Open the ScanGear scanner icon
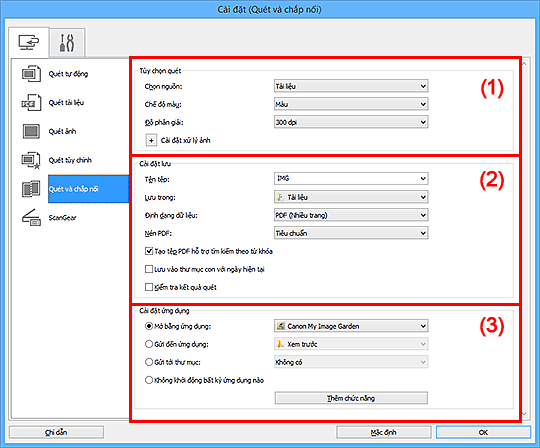Image resolution: width=540 pixels, height=448 pixels. [31, 218]
